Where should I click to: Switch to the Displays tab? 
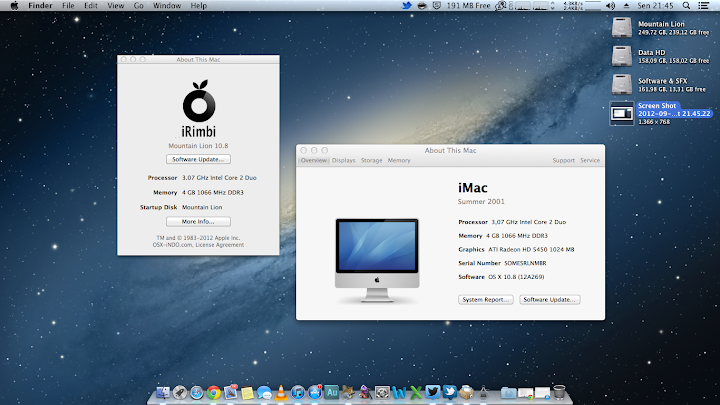343,160
